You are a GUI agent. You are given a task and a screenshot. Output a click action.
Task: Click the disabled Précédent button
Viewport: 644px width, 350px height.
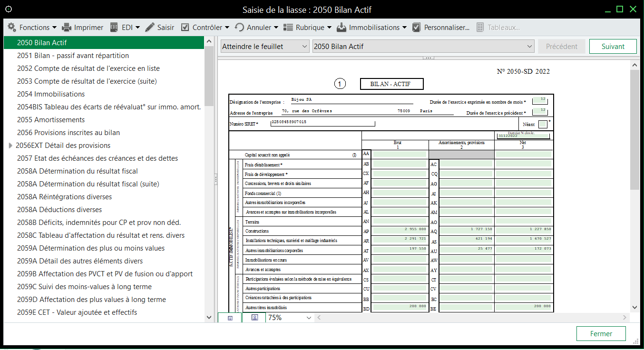pyautogui.click(x=562, y=47)
